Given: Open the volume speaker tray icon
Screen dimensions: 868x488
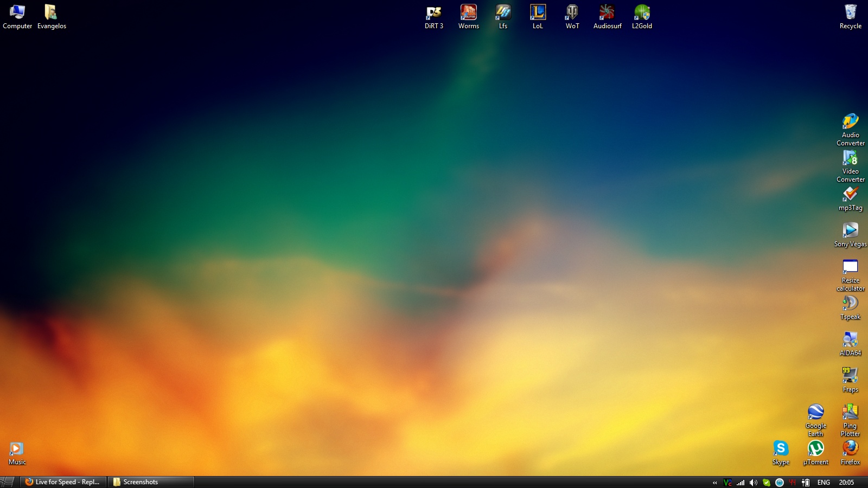Looking at the screenshot, I should 754,483.
